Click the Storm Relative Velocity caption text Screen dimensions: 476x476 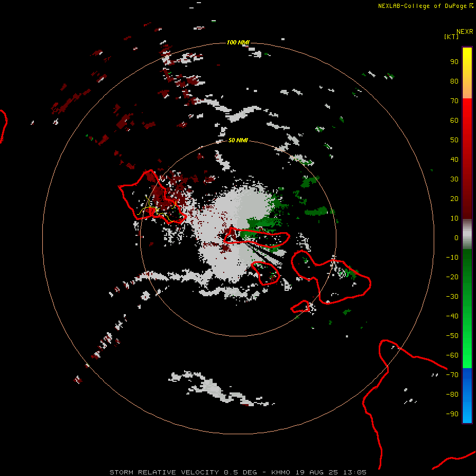238,472
